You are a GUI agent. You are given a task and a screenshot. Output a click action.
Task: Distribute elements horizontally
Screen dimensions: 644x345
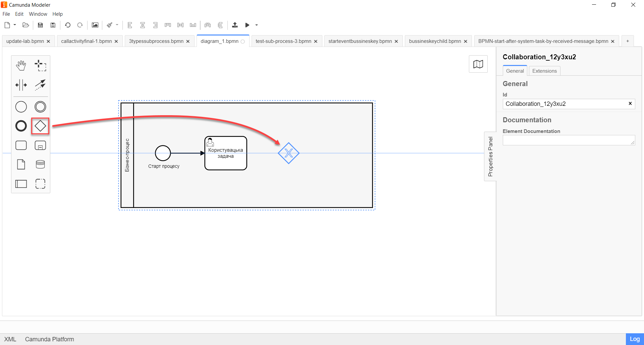(208, 25)
